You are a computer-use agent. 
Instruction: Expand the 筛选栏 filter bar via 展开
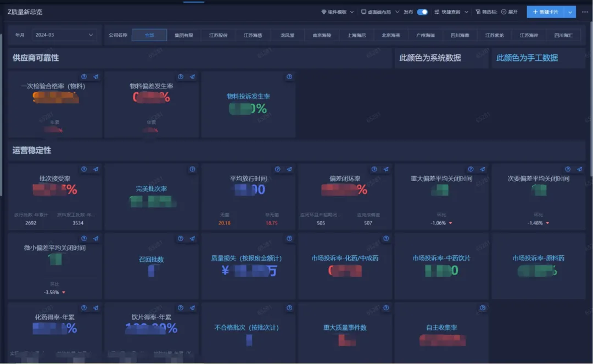[509, 12]
